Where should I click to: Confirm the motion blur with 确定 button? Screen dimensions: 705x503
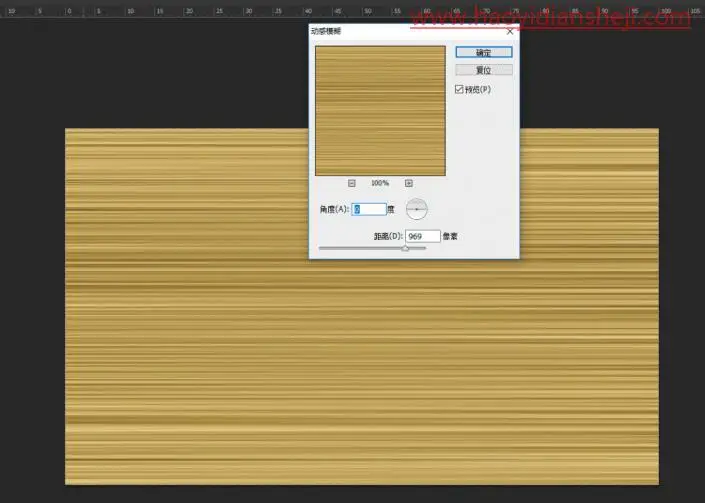[483, 53]
